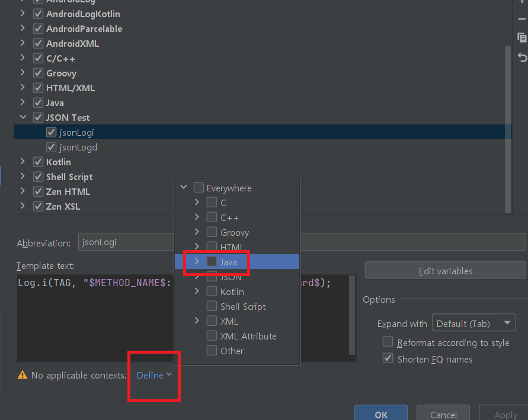Screen dimensions: 528x420
Task: Click the Edit variables button
Action: point(445,271)
